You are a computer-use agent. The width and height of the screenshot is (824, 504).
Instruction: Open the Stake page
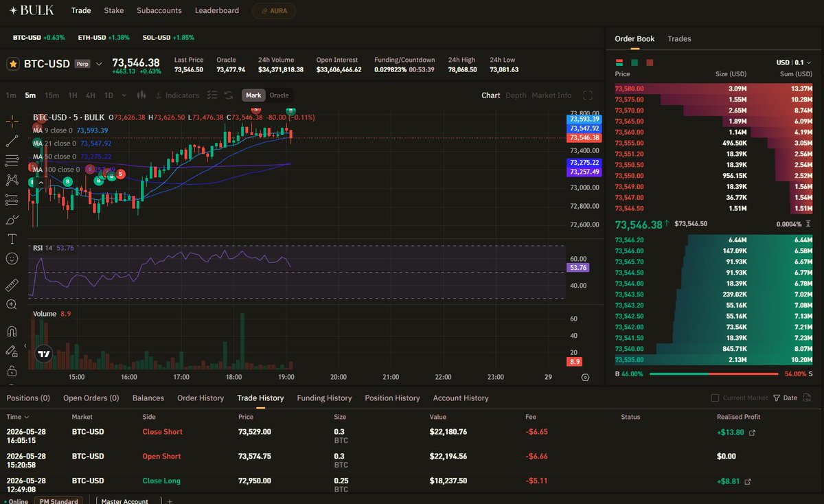(x=114, y=10)
